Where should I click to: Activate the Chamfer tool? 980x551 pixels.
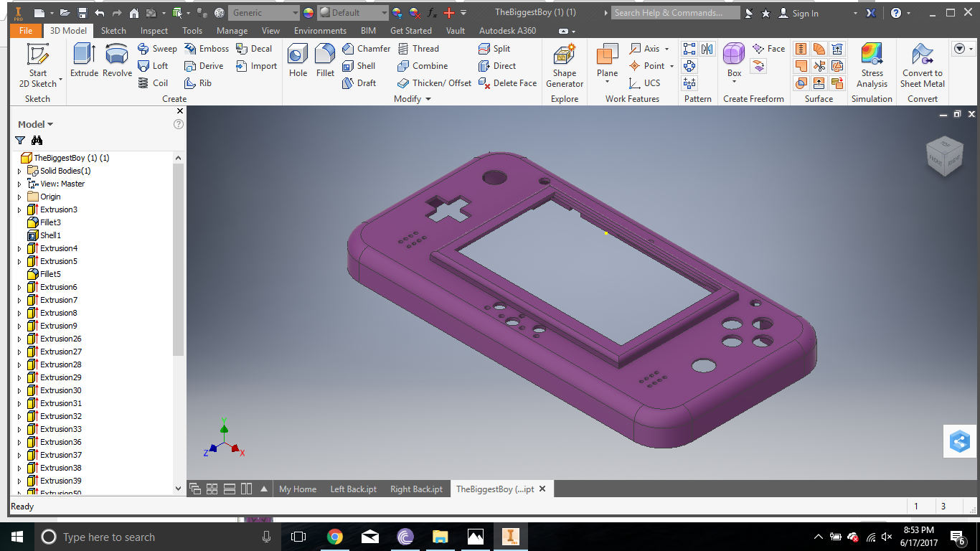[x=366, y=49]
